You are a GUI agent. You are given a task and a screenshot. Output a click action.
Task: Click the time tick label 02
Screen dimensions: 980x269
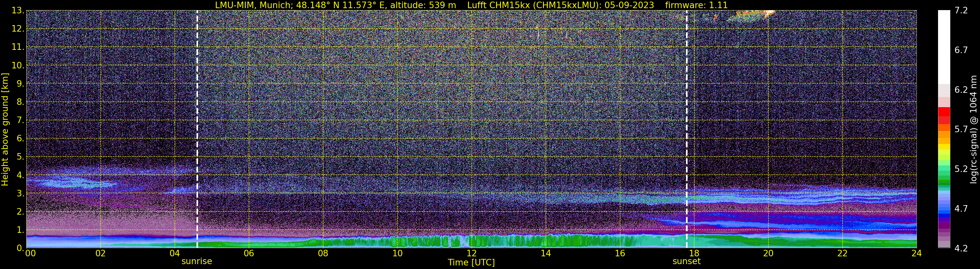point(101,253)
